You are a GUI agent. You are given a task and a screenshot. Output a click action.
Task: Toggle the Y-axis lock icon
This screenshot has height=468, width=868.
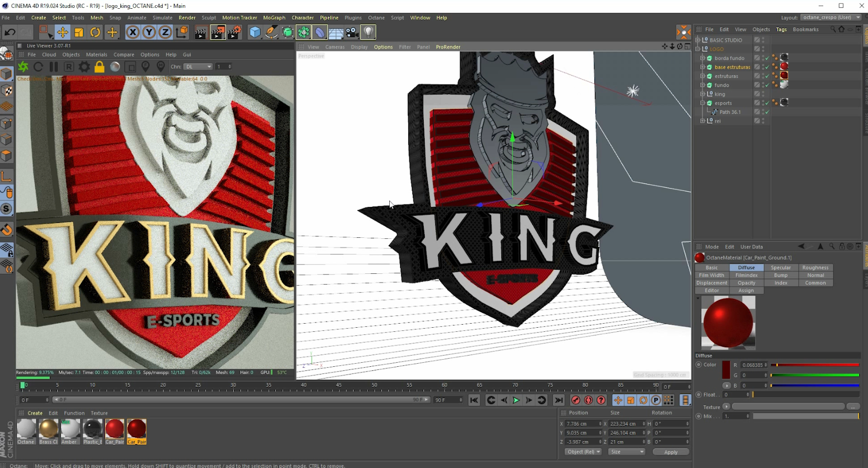pos(149,32)
